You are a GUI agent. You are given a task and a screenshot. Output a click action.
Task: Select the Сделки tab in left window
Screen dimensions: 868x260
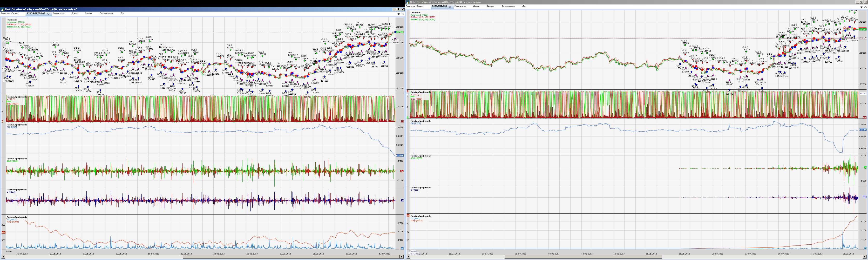pyautogui.click(x=88, y=13)
